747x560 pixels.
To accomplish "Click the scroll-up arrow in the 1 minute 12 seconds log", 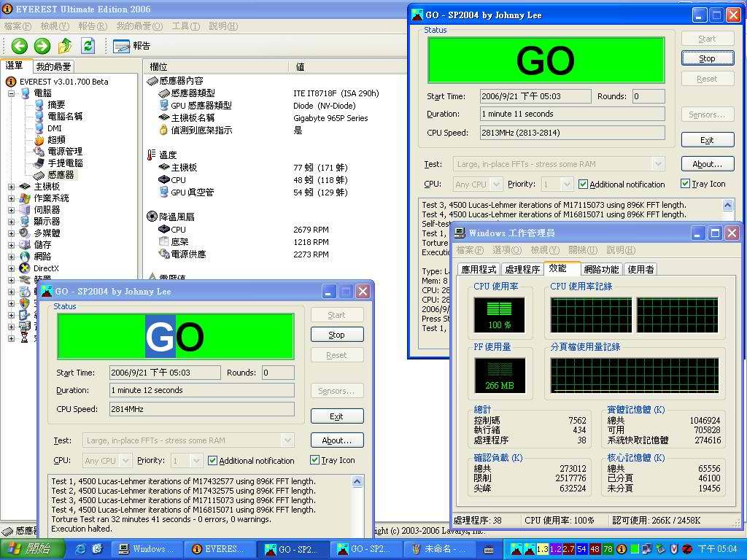I will tap(357, 482).
